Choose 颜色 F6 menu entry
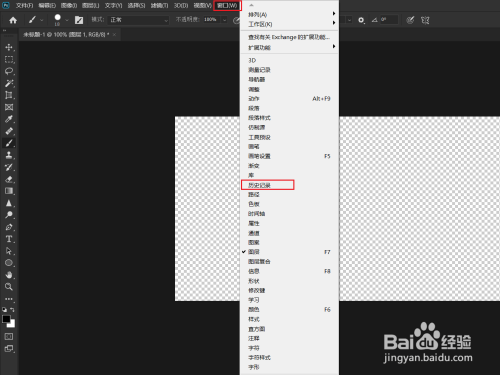 pyautogui.click(x=289, y=310)
